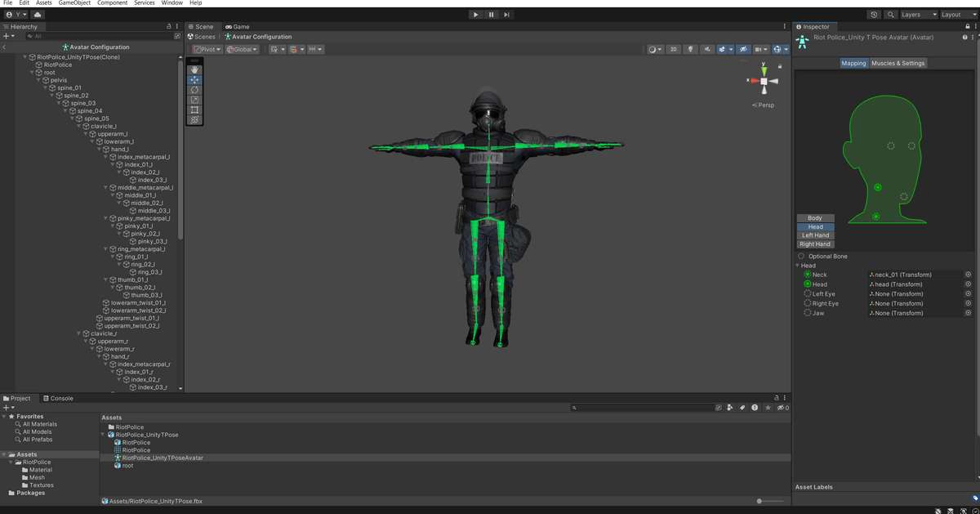Click the Head mapping button

(x=815, y=226)
